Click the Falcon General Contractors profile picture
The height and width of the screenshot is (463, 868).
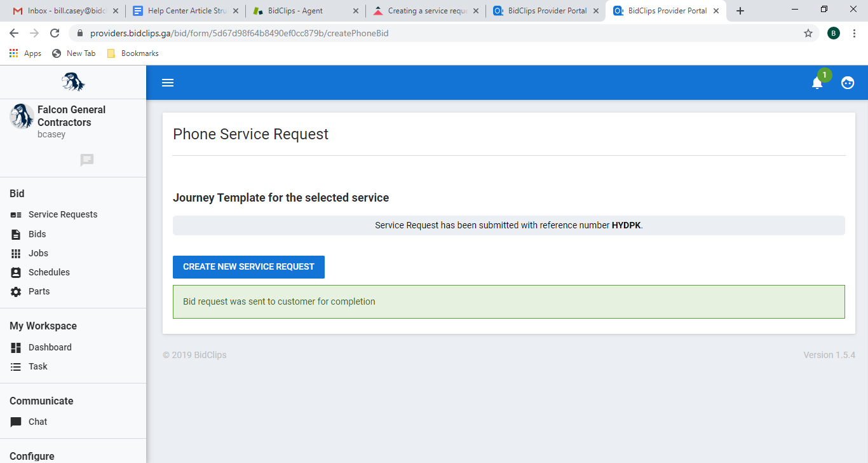tap(22, 116)
